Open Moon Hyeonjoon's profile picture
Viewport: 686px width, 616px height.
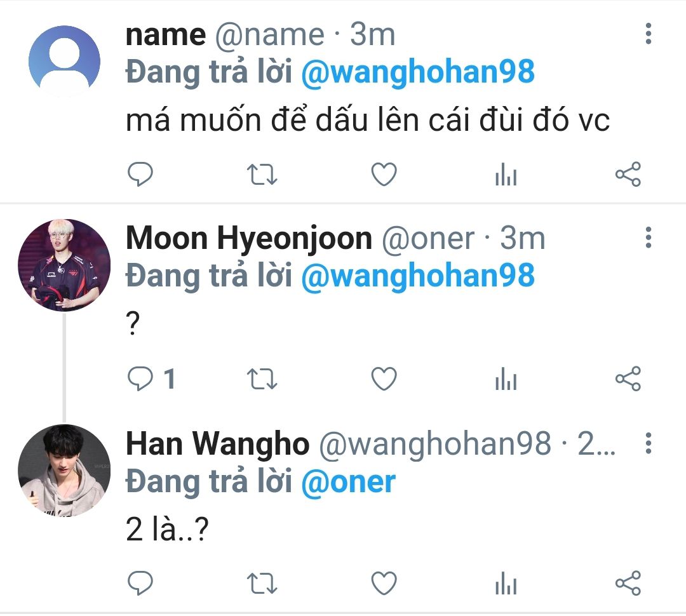(64, 265)
